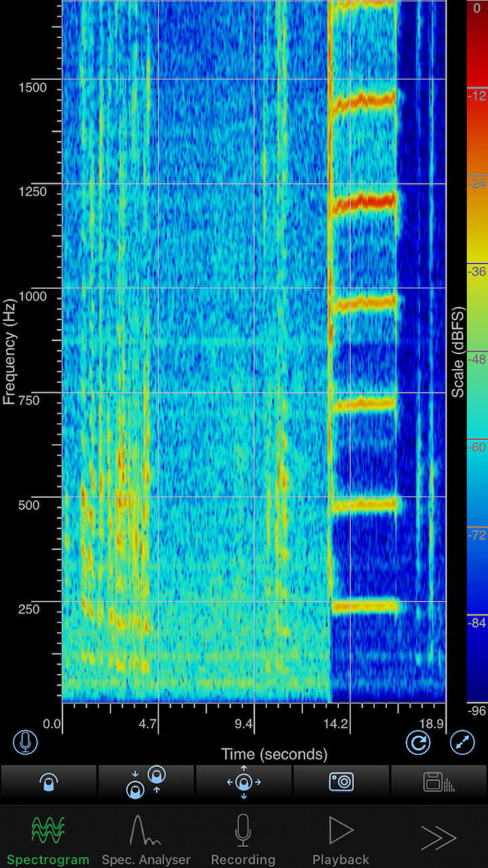This screenshot has width=488, height=868.
Task: Take a snapshot with the camera icon
Action: 341,782
